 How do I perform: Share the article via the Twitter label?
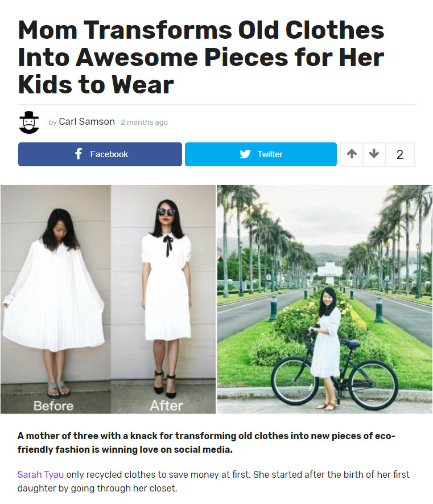tap(270, 154)
